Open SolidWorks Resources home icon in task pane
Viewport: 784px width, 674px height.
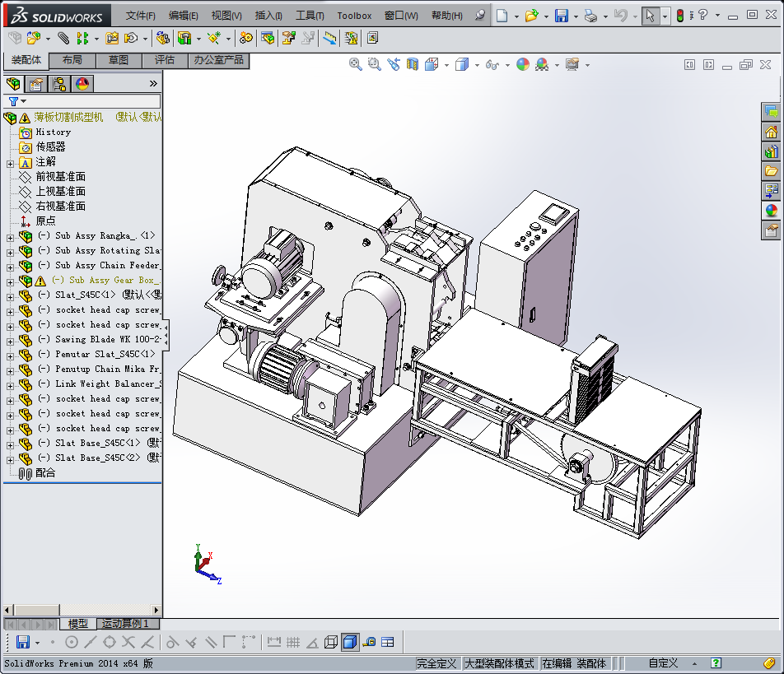[x=771, y=132]
